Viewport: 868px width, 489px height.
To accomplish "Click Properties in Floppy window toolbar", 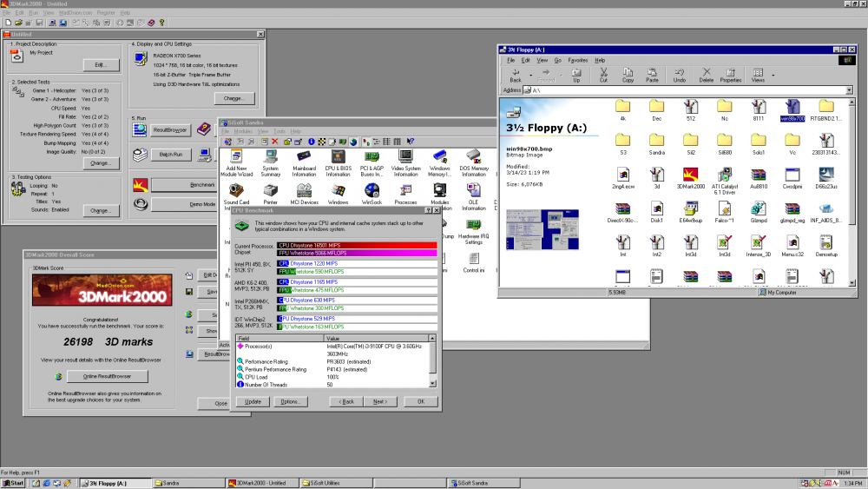I will point(731,76).
